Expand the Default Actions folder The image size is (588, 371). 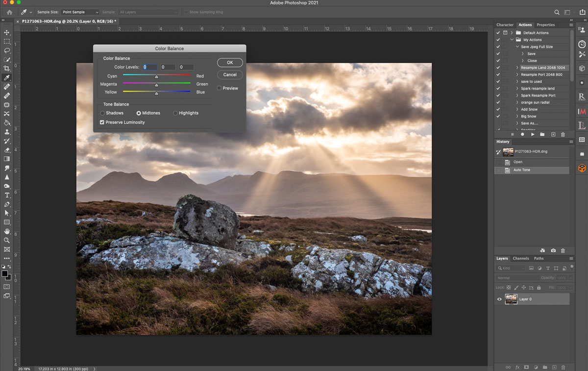512,33
